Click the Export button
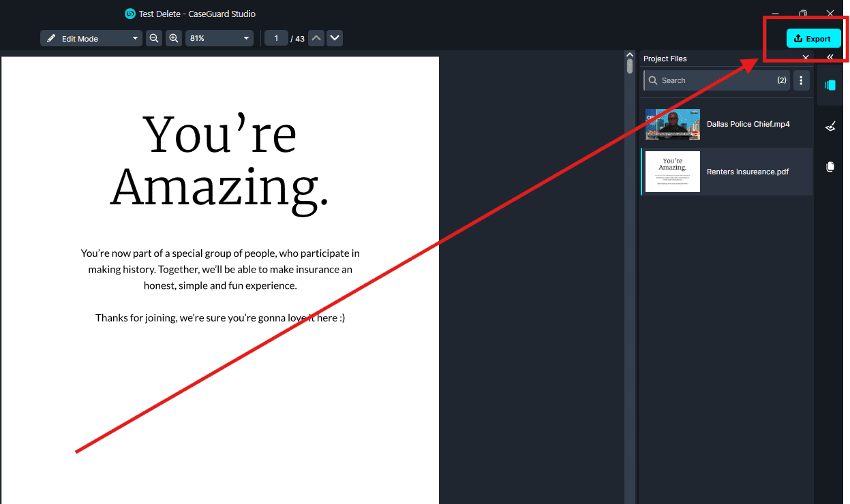Screen dimensions: 850x504 click(x=813, y=39)
